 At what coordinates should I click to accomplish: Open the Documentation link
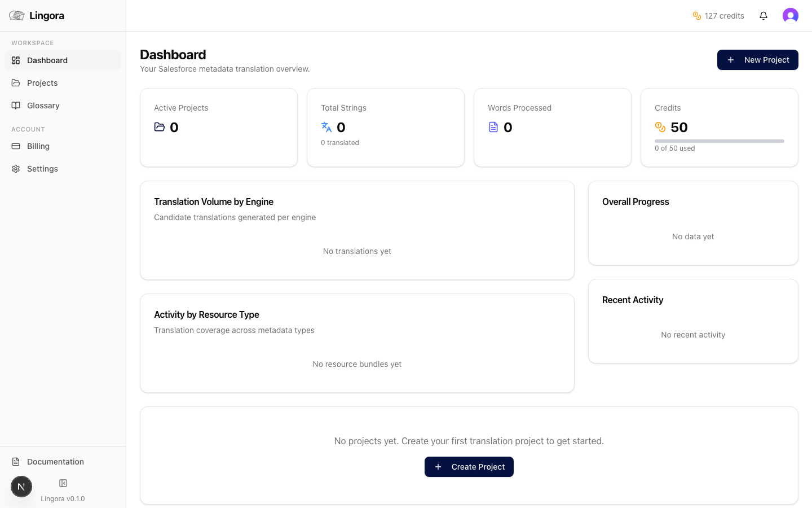(x=54, y=461)
